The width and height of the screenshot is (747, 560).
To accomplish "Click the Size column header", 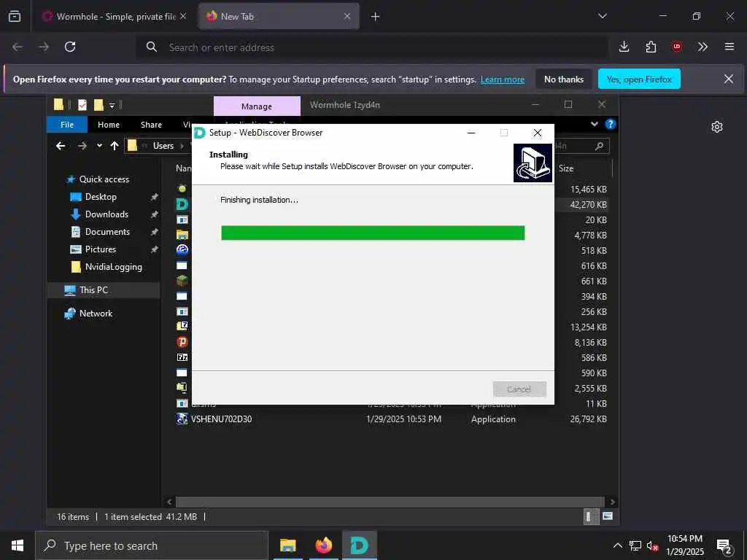I will 566,168.
